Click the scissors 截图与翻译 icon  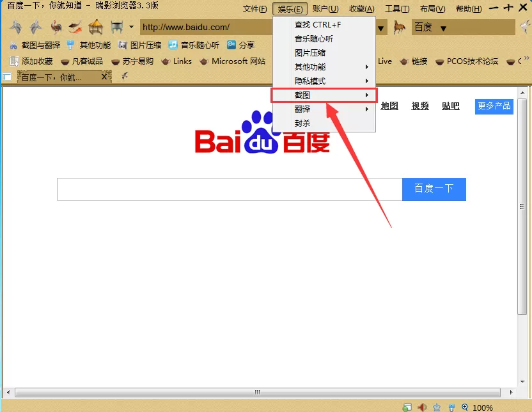click(13, 45)
